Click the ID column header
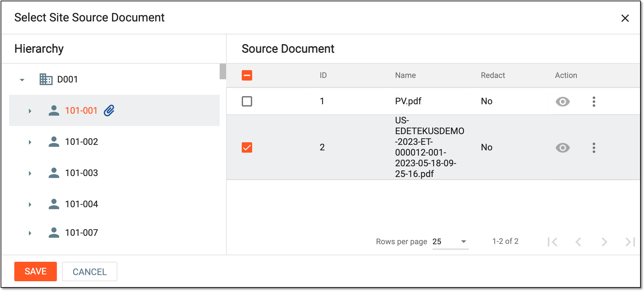The height and width of the screenshot is (291, 644). (x=323, y=75)
